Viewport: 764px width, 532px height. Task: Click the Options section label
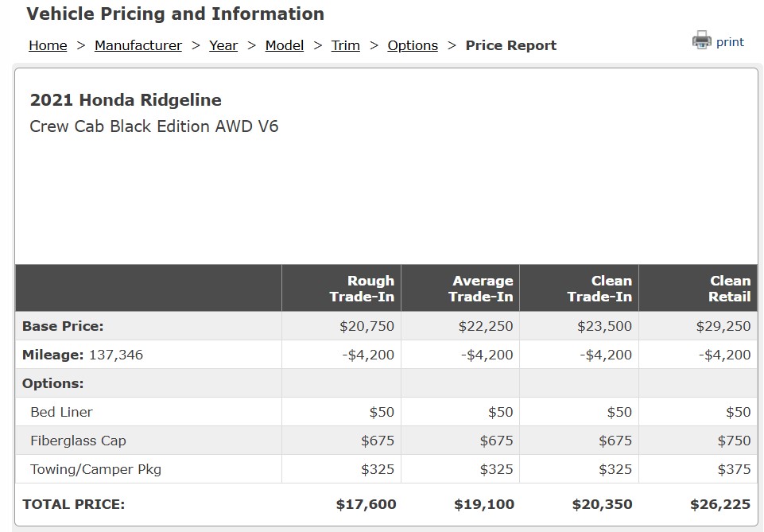tap(52, 383)
